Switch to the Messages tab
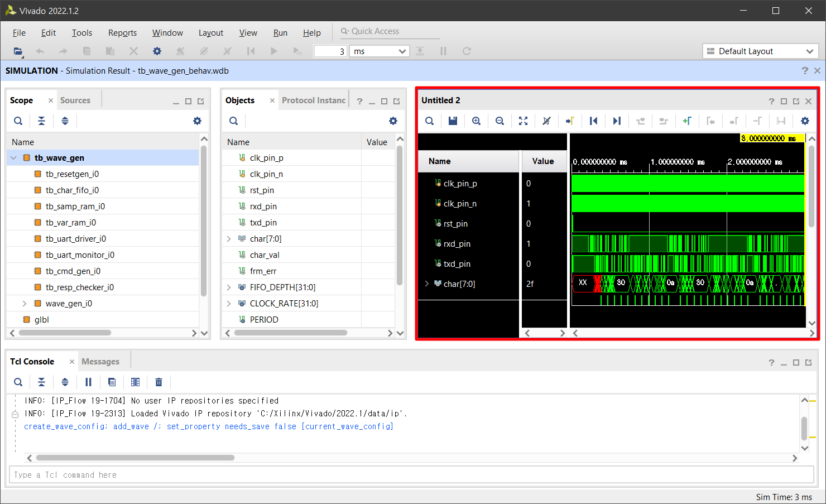826x504 pixels. point(100,362)
